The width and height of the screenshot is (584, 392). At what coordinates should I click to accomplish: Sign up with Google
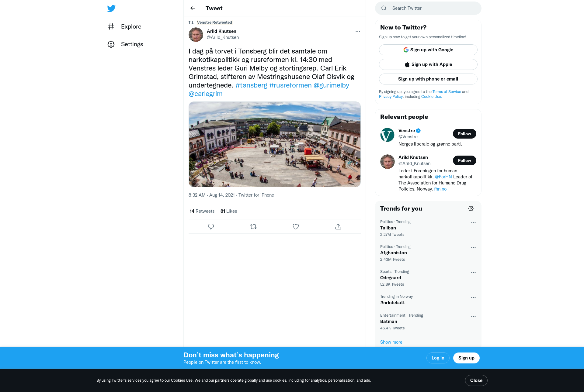coord(428,50)
